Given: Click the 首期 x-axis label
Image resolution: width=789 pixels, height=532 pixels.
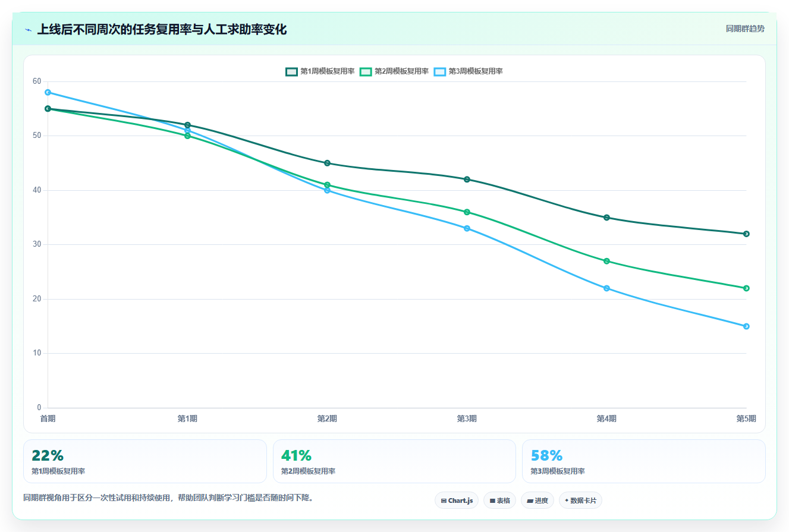Looking at the screenshot, I should click(x=48, y=418).
